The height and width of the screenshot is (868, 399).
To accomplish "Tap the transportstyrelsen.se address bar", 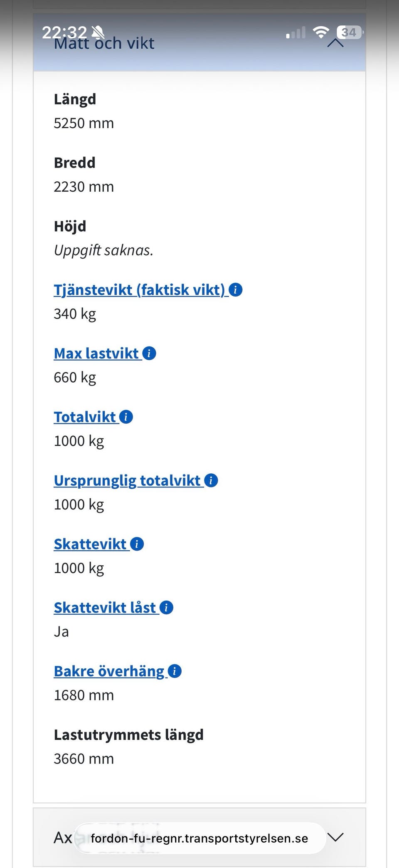I will pos(199,838).
